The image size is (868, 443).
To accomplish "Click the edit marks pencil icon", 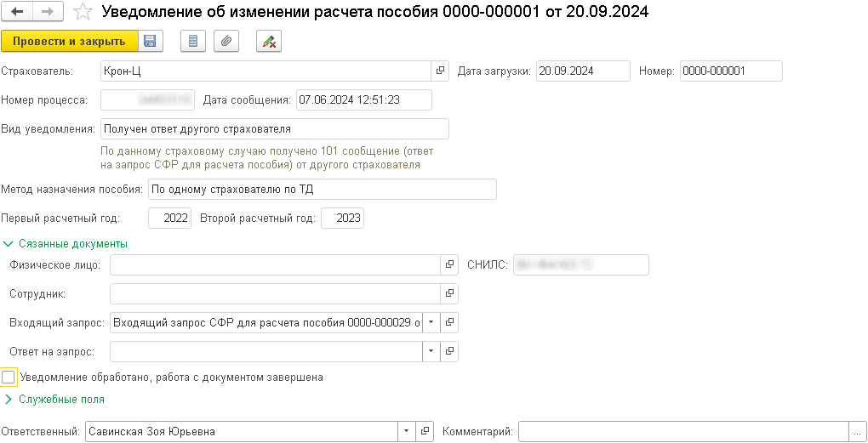I will (269, 41).
